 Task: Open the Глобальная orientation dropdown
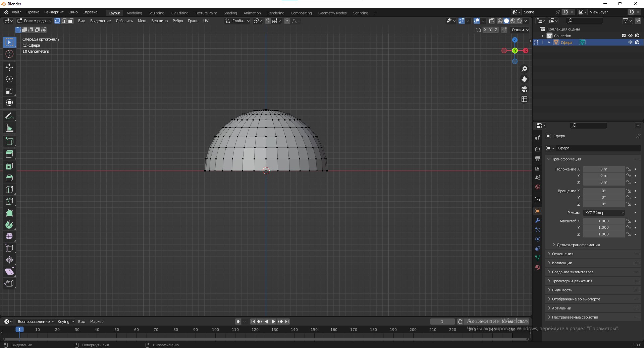coord(237,21)
